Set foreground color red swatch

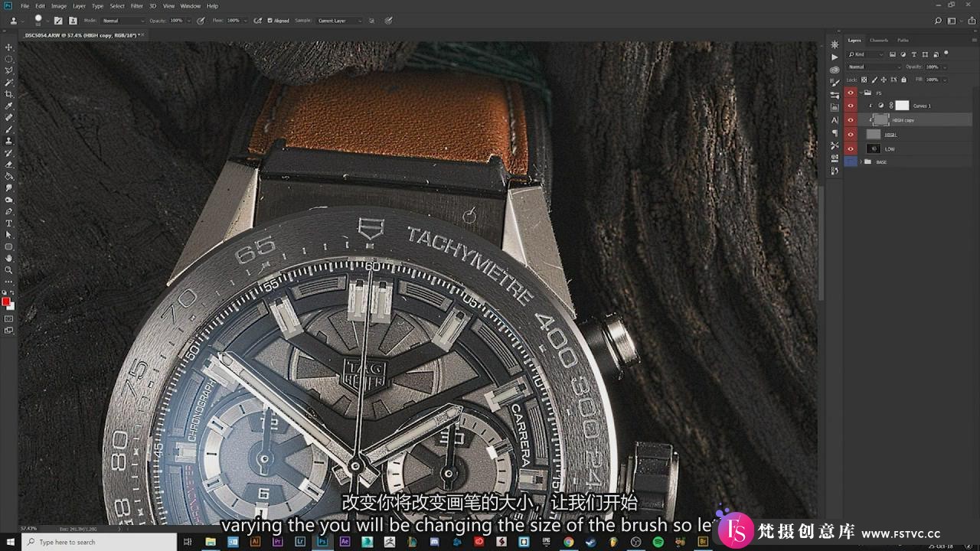pyautogui.click(x=6, y=302)
